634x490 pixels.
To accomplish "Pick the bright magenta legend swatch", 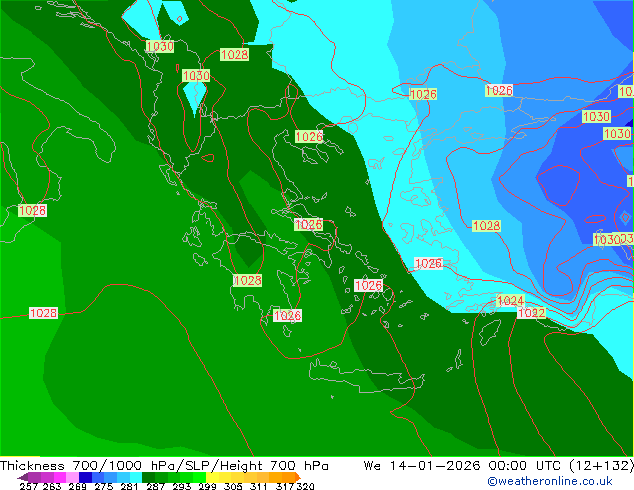I will coord(60,477).
